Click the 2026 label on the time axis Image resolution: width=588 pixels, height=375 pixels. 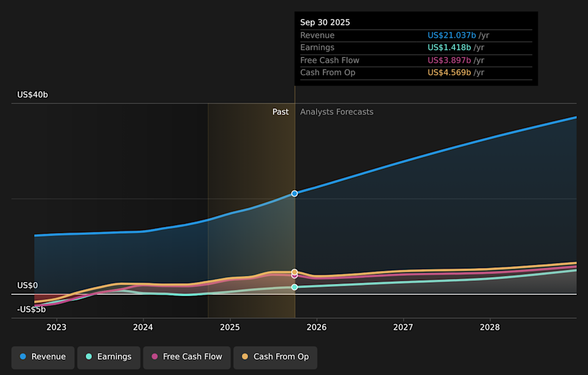(x=316, y=327)
